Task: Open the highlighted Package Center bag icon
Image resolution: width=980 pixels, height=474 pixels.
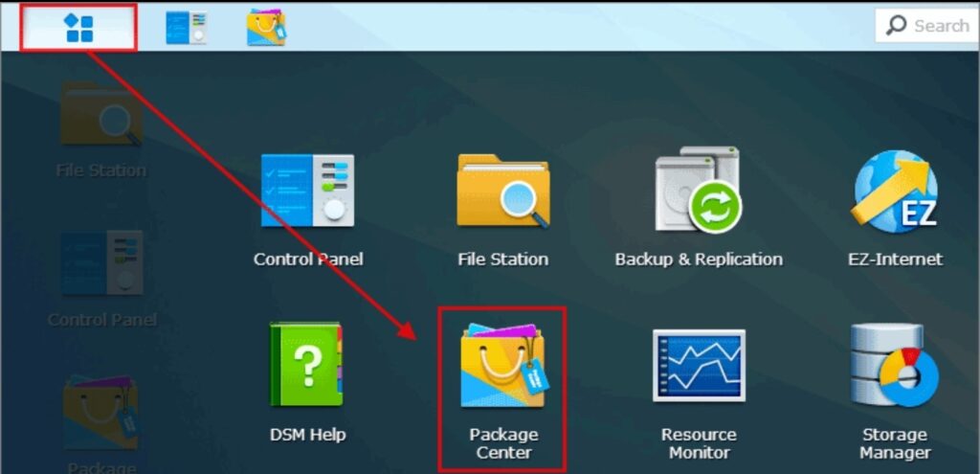Action: [502, 366]
